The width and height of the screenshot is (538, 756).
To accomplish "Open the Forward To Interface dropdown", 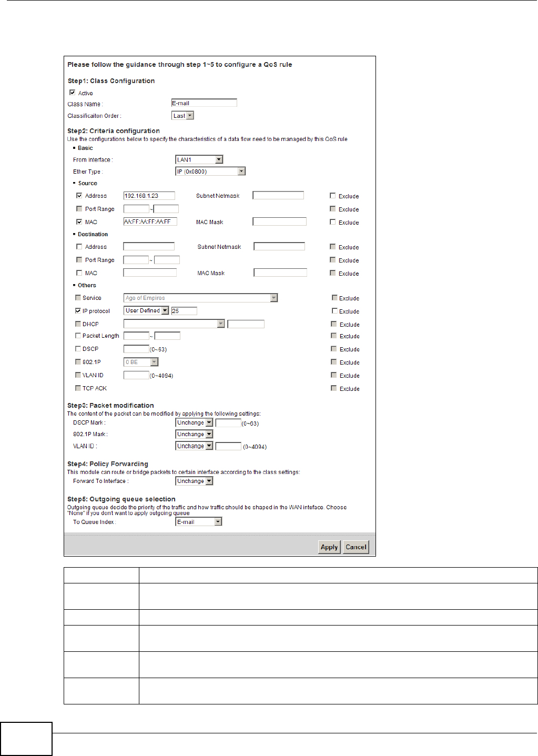I will point(194,481).
